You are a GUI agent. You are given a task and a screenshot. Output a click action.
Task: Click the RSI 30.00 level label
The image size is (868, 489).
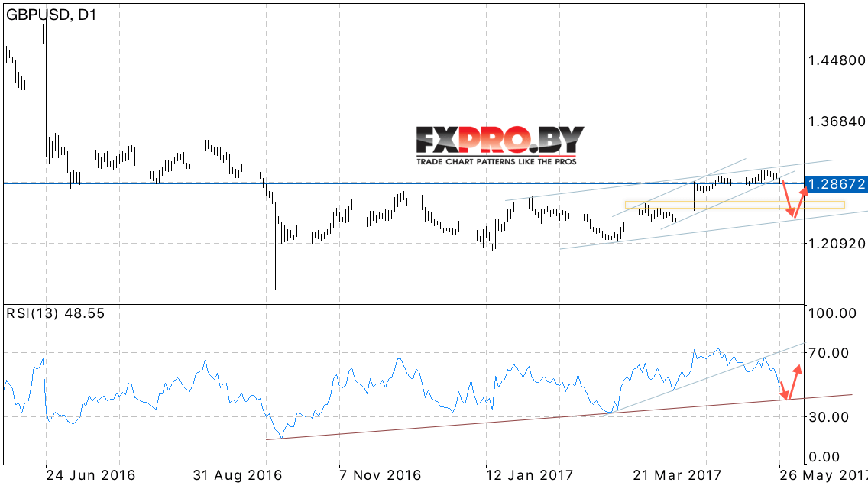829,417
